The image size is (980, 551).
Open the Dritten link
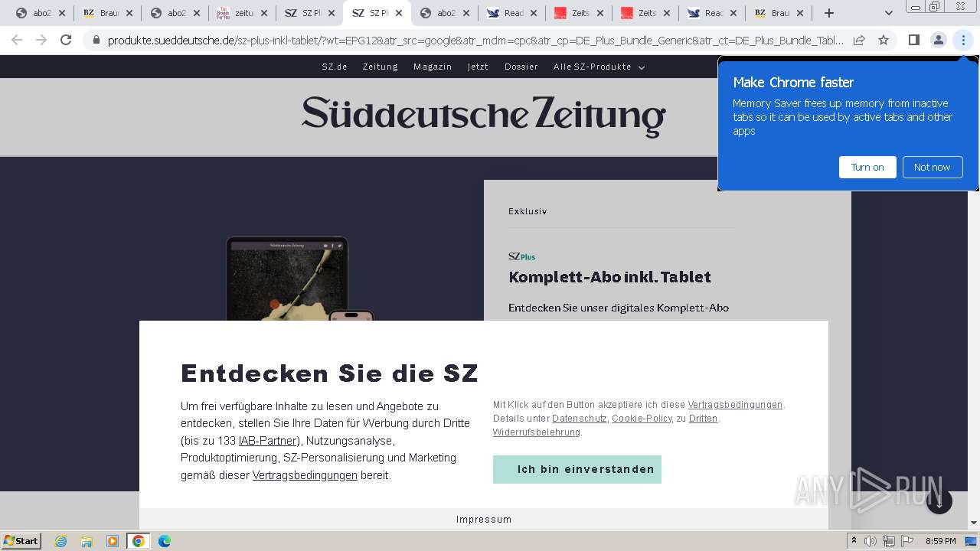(704, 419)
